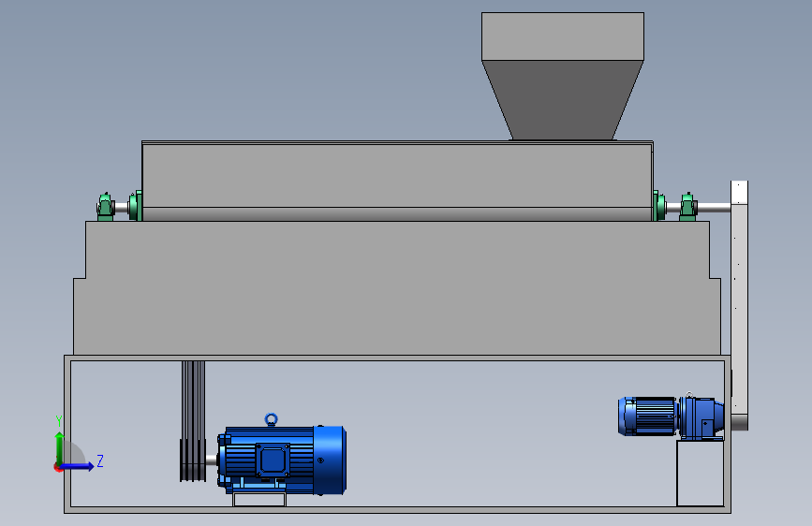
Task: Click the Y axis label
Action: point(59,421)
